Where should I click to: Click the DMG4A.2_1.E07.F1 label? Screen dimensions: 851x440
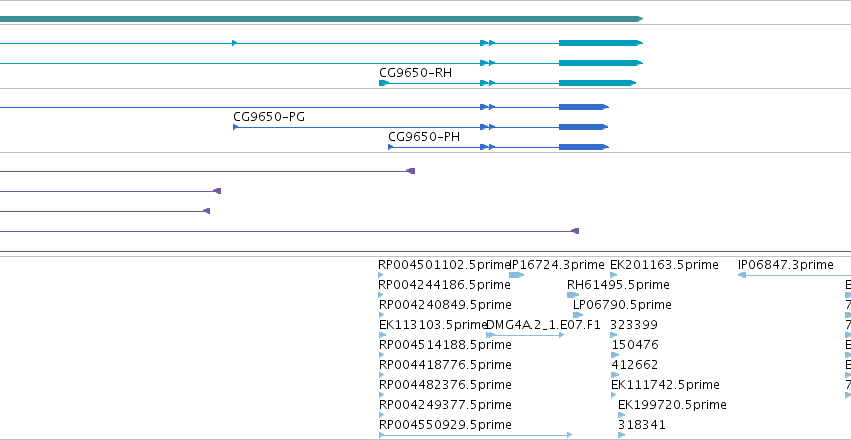click(x=543, y=325)
